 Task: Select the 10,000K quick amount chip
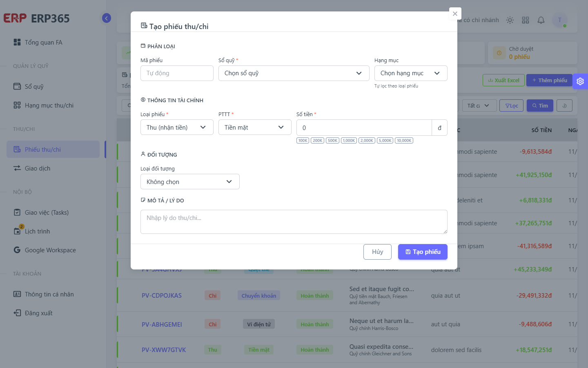[x=404, y=141]
